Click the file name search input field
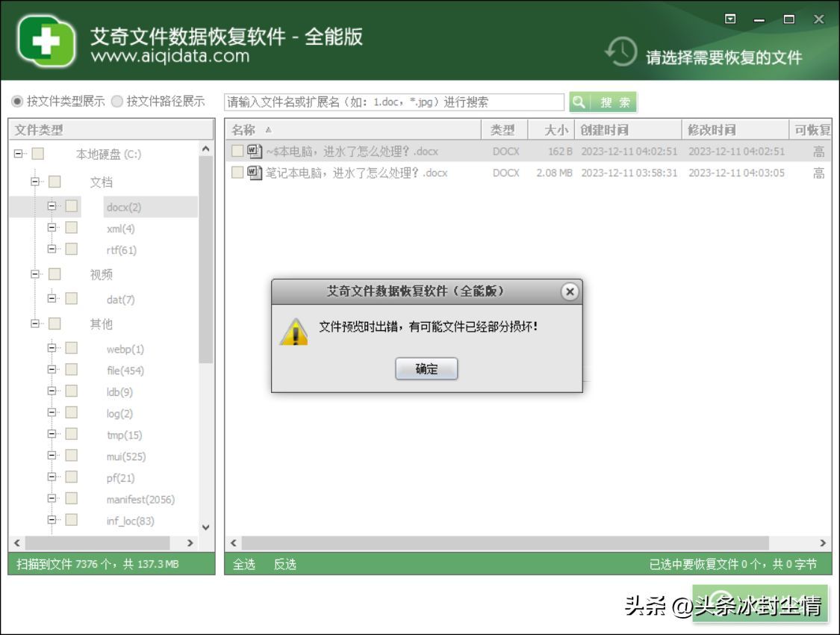This screenshot has height=635, width=840. click(x=394, y=102)
